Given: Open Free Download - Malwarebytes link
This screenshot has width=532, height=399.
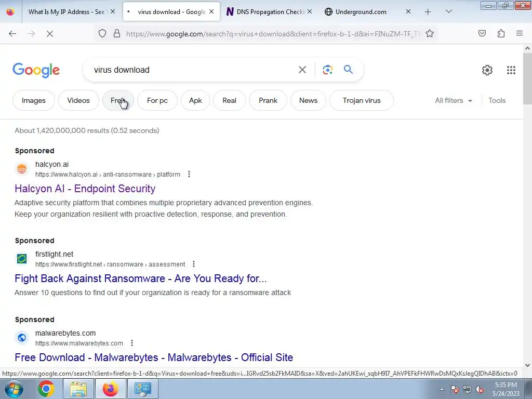Looking at the screenshot, I should click(x=154, y=357).
